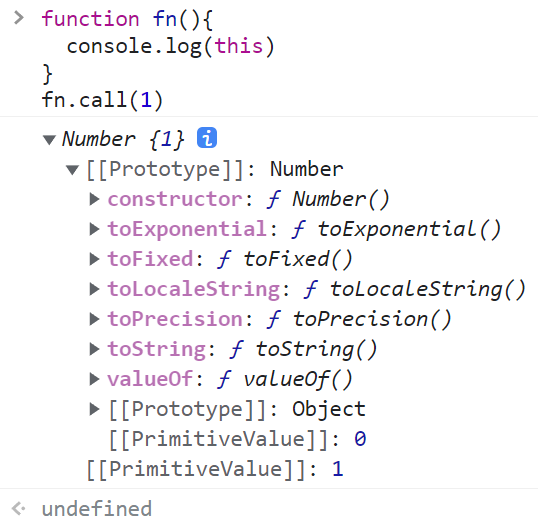
Task: Expand the valueOf property
Action: [x=94, y=379]
